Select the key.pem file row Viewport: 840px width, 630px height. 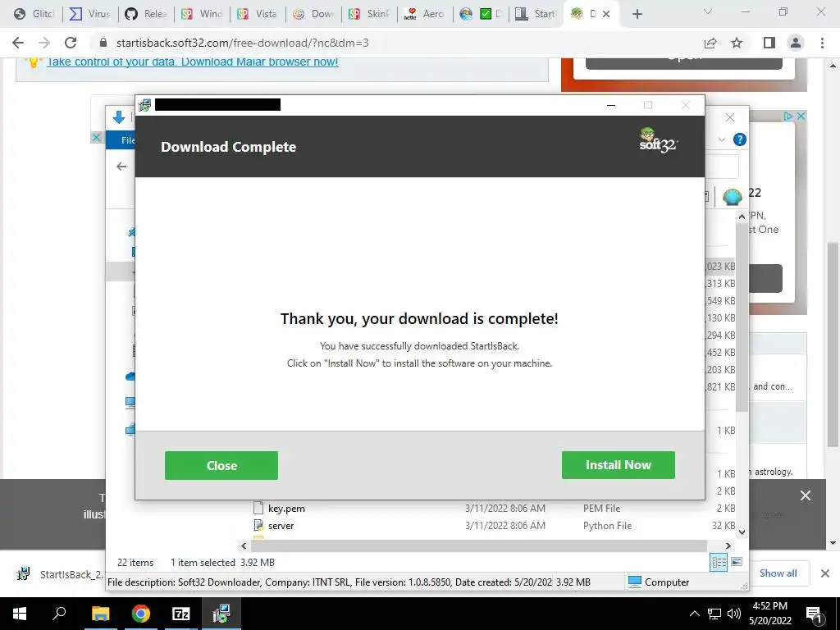493,509
